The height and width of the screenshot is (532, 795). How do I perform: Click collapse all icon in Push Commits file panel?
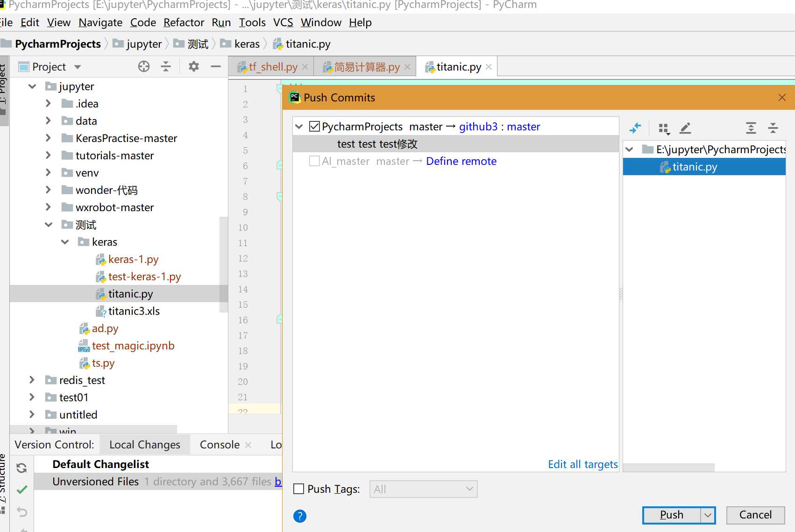[773, 128]
